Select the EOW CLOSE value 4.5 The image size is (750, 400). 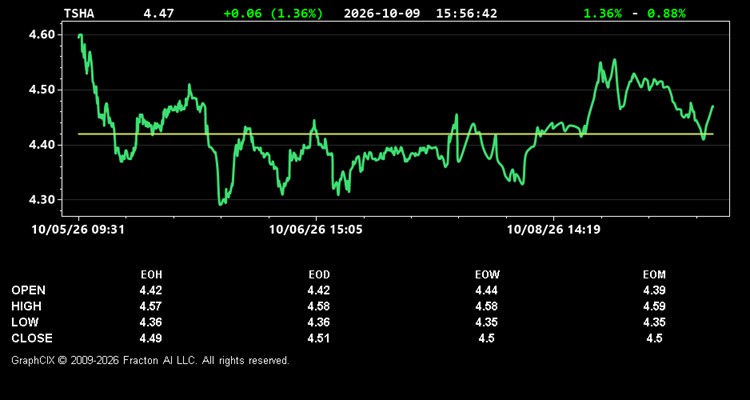point(487,338)
